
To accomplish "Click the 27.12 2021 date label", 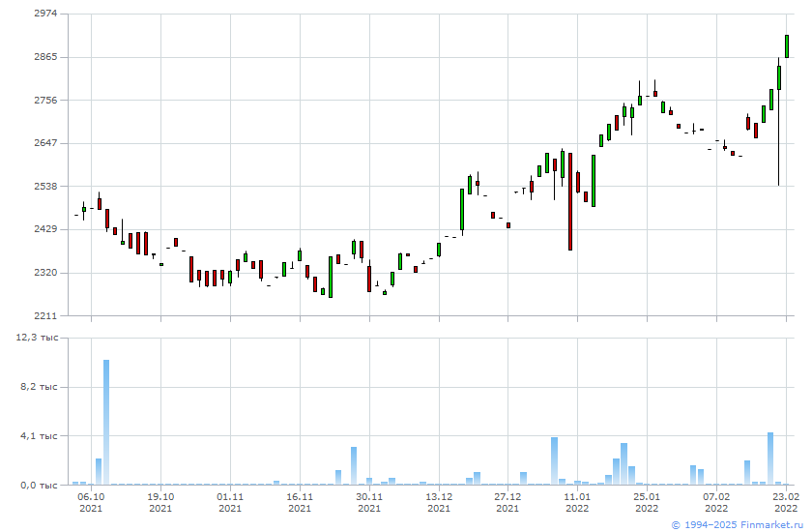I will click(507, 502).
